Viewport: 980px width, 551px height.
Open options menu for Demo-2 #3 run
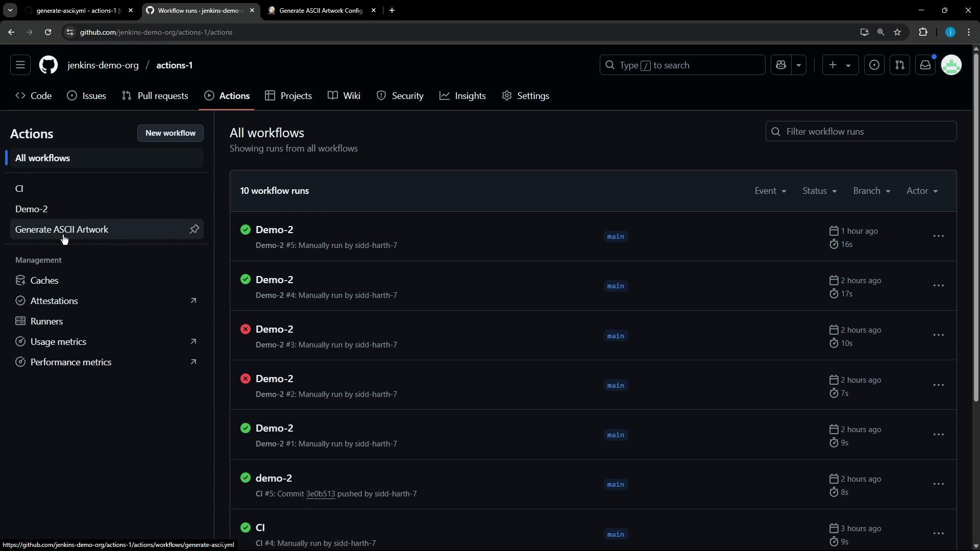939,335
